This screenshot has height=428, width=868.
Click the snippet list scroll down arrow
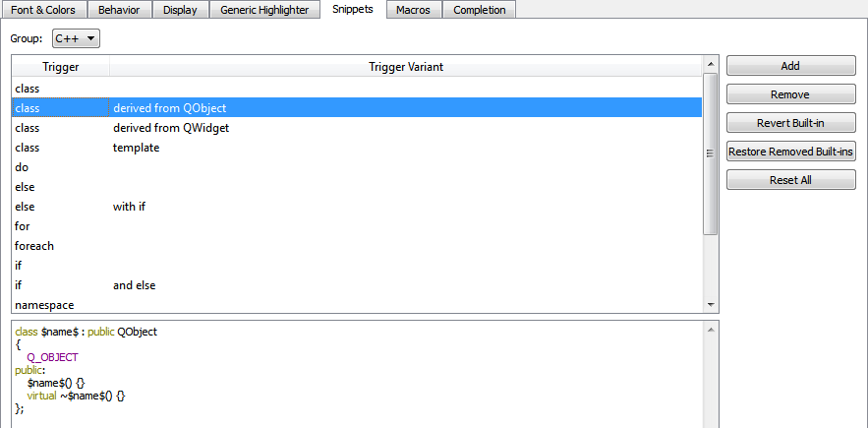[x=711, y=306]
